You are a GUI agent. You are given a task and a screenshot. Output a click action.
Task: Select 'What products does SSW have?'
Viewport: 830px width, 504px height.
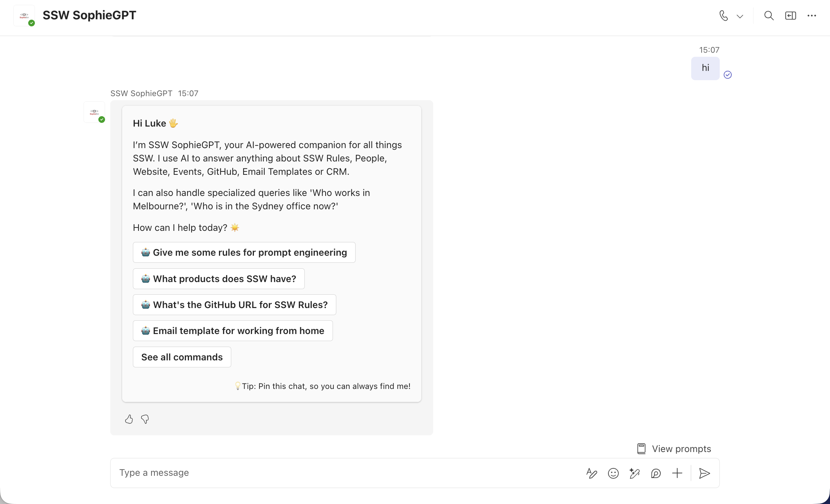[x=219, y=279]
